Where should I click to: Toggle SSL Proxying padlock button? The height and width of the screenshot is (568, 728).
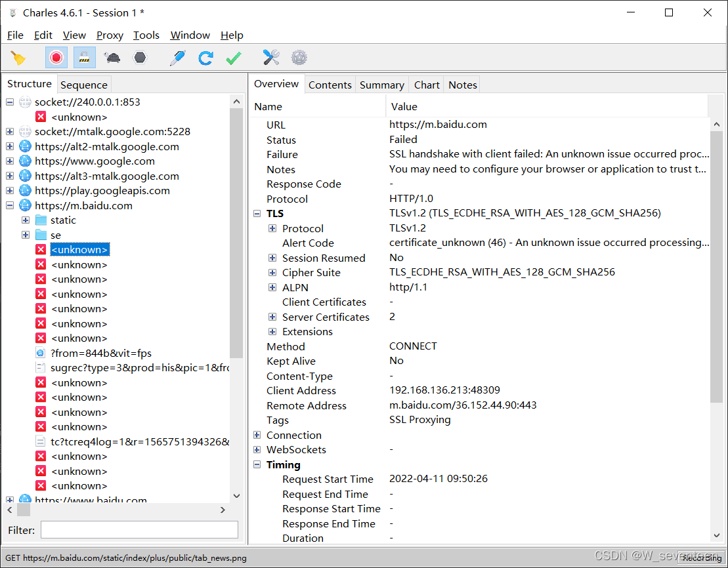(x=84, y=58)
